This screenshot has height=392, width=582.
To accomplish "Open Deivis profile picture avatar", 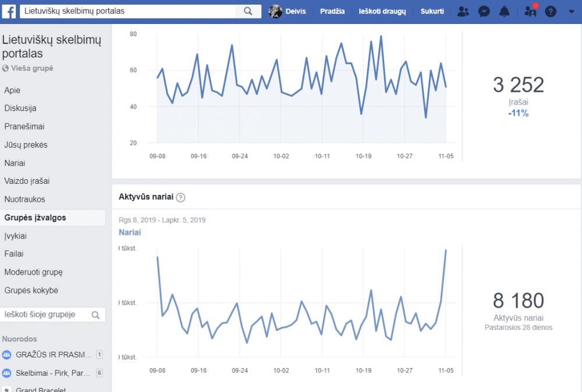I will point(275,12).
